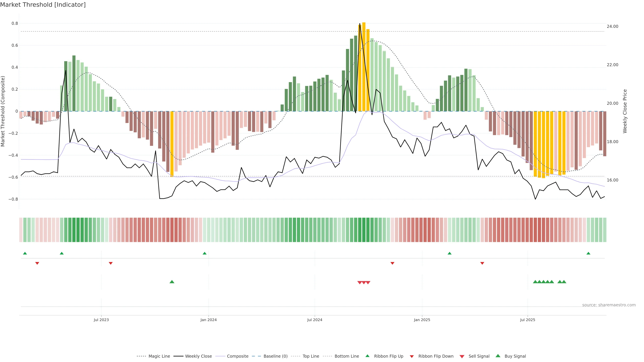The height and width of the screenshot is (362, 644).
Task: Click the Ribbon Flip Up legend triangle
Action: [x=367, y=356]
